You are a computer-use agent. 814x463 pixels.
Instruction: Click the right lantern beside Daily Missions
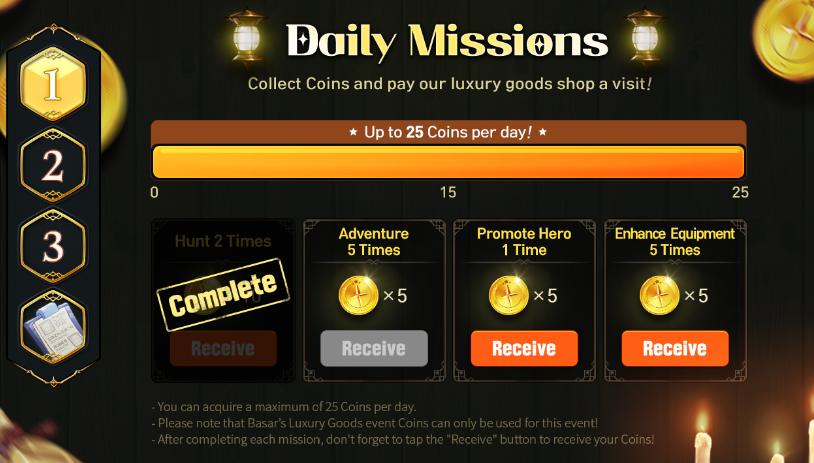(x=645, y=37)
